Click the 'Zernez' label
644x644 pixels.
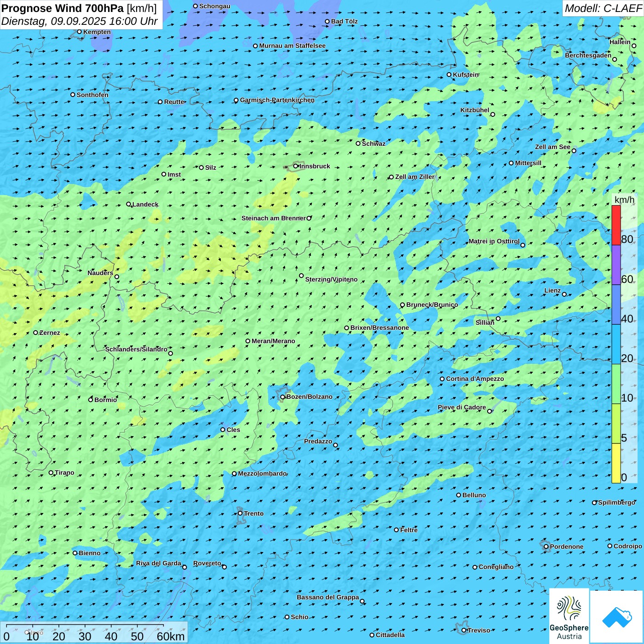click(50, 333)
